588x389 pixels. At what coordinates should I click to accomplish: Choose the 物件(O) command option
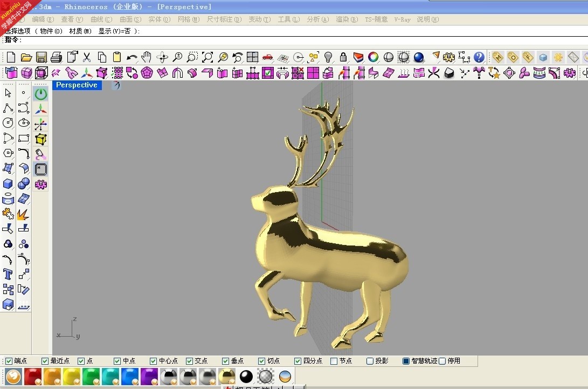point(51,31)
